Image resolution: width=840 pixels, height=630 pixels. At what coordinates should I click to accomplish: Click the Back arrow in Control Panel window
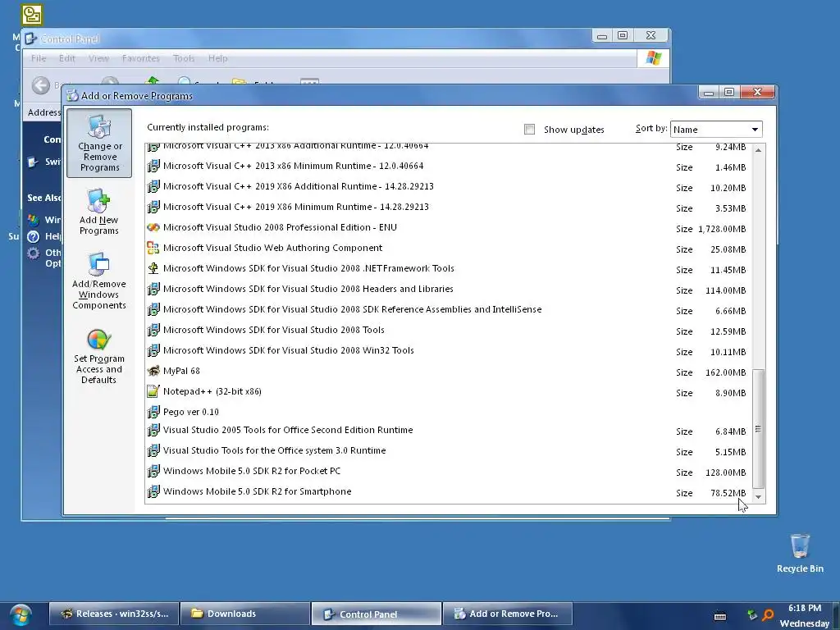(x=41, y=85)
